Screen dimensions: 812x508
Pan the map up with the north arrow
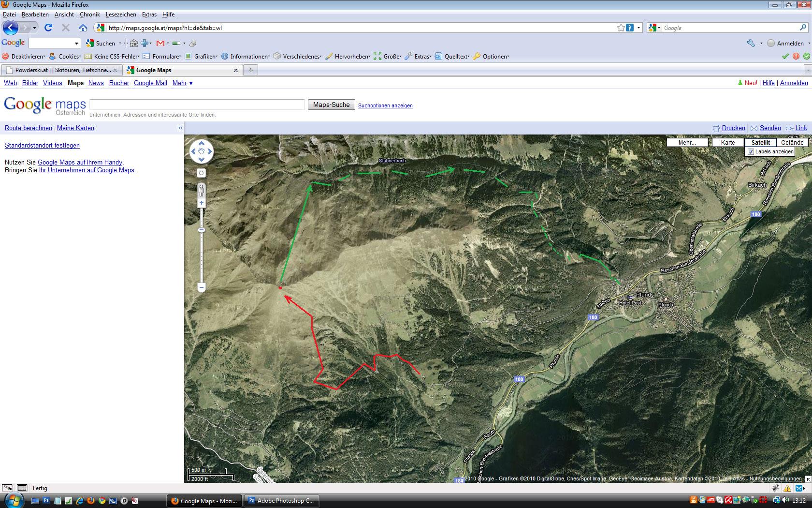click(x=202, y=143)
